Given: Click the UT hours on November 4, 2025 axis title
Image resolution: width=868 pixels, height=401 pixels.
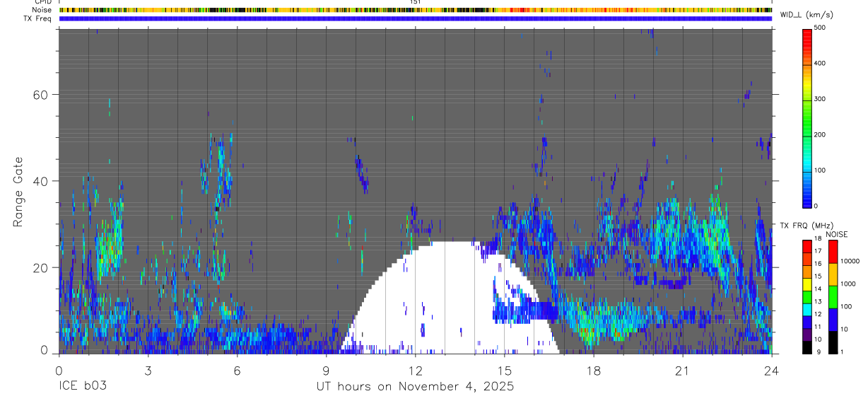Looking at the screenshot, I should coord(415,387).
